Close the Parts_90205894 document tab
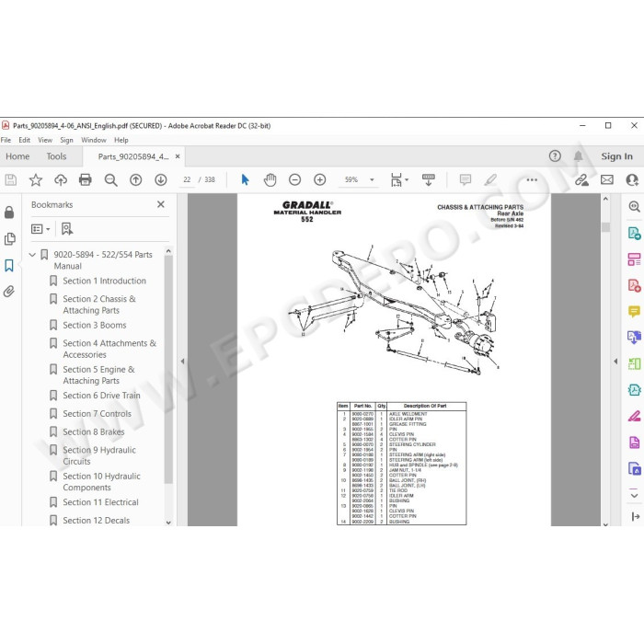 pyautogui.click(x=178, y=156)
